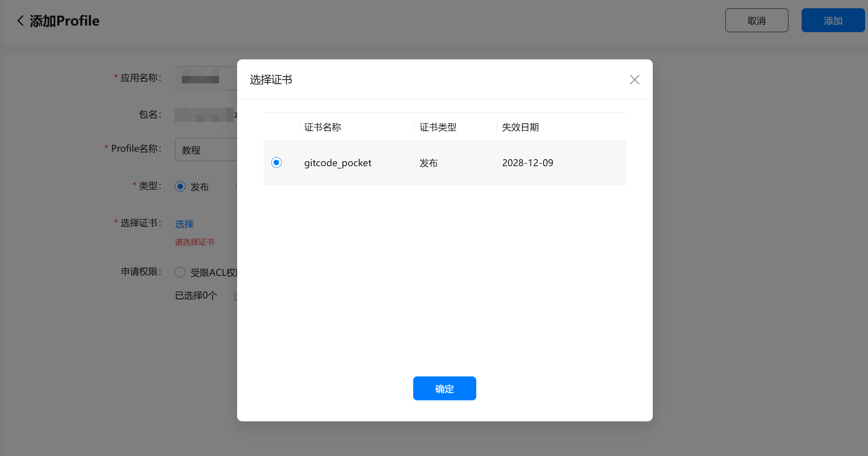Image resolution: width=868 pixels, height=456 pixels.
Task: Click the 证书名称 column header
Action: click(322, 127)
